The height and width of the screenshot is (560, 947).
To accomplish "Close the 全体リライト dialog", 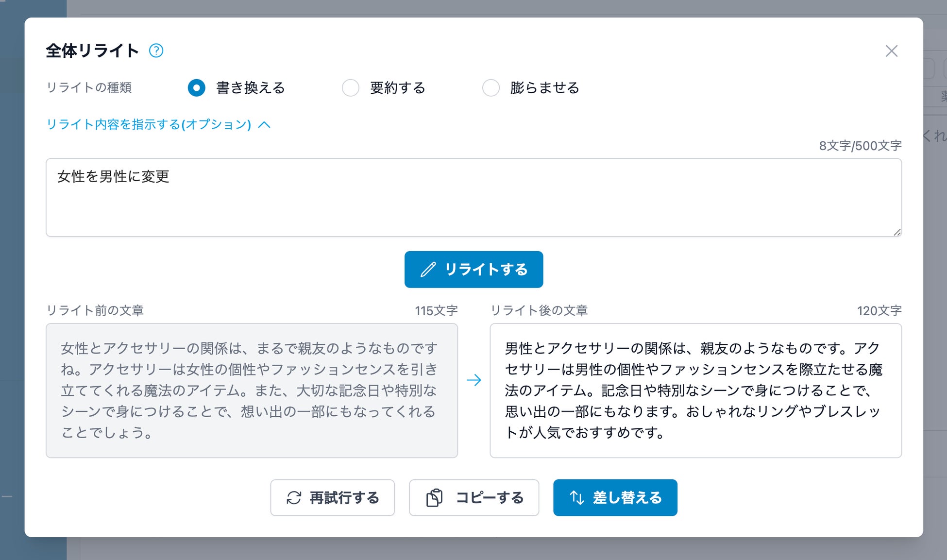I will (891, 51).
